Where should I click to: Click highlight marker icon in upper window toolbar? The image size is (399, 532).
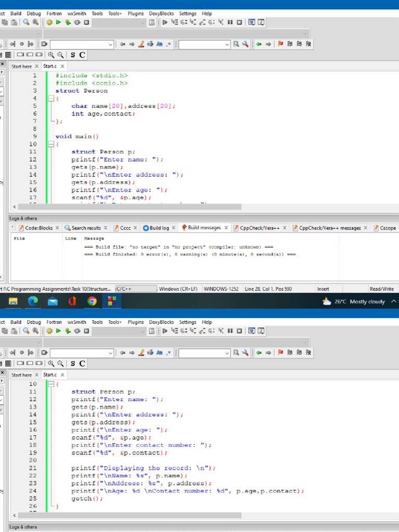pos(141,44)
